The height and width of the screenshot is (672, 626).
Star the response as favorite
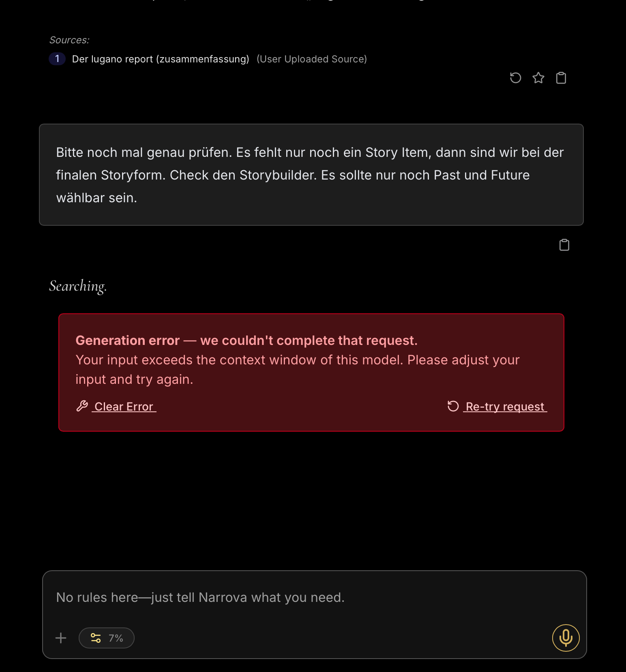click(538, 78)
